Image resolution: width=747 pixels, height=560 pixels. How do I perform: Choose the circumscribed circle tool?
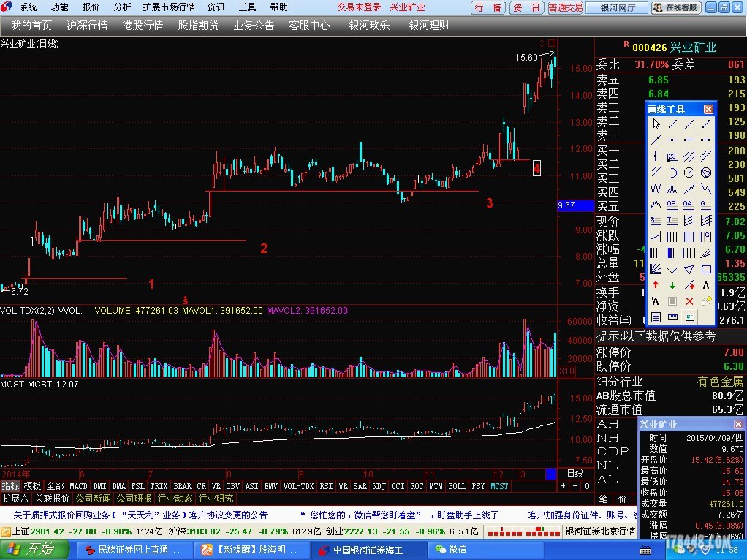tap(707, 173)
